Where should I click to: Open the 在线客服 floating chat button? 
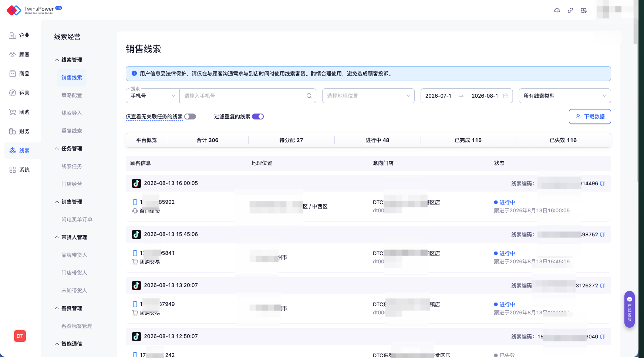(630, 309)
